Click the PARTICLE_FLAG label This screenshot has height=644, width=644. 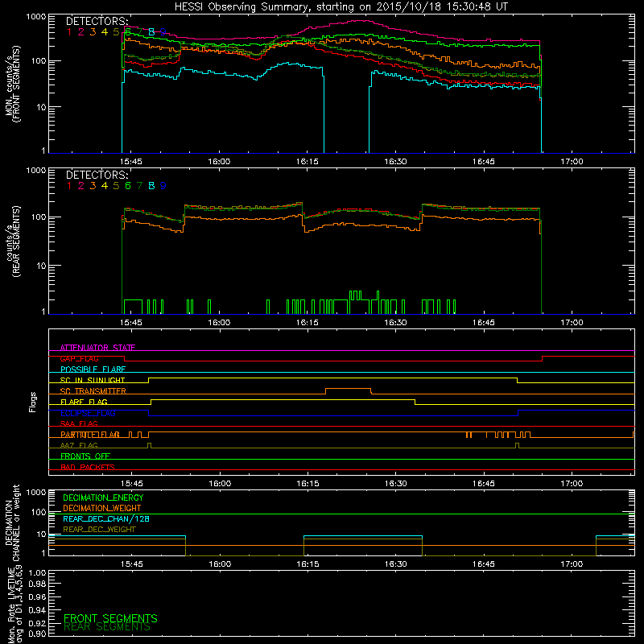click(90, 434)
